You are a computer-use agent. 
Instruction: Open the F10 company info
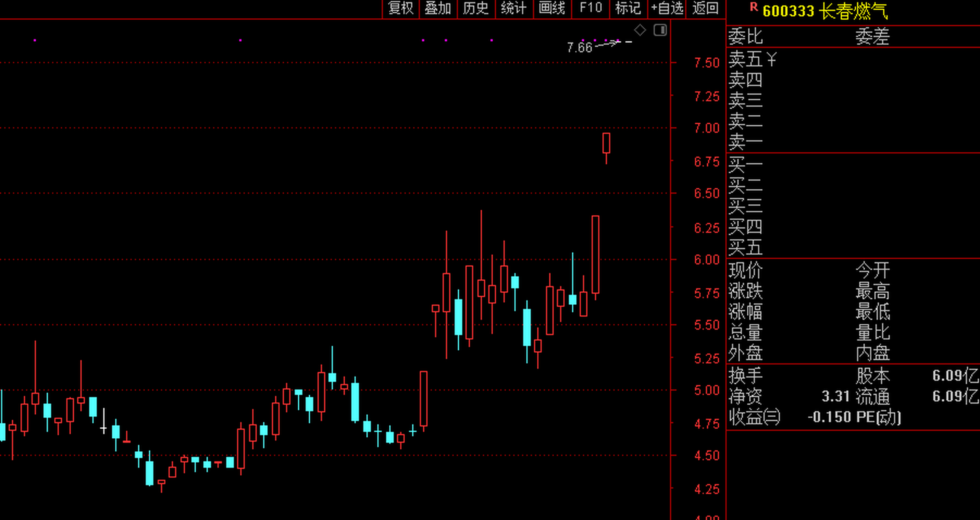pos(591,9)
